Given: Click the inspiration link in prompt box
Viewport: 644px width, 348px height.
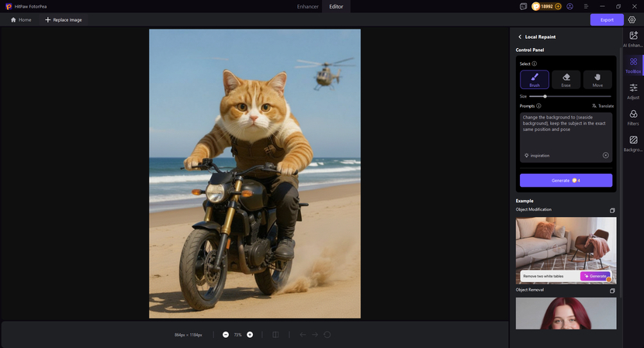Looking at the screenshot, I should point(537,156).
